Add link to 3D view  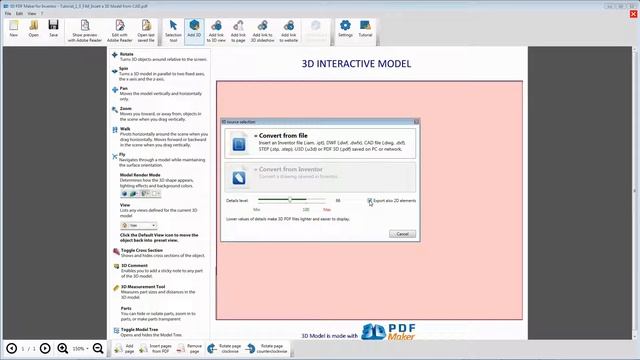(216, 31)
